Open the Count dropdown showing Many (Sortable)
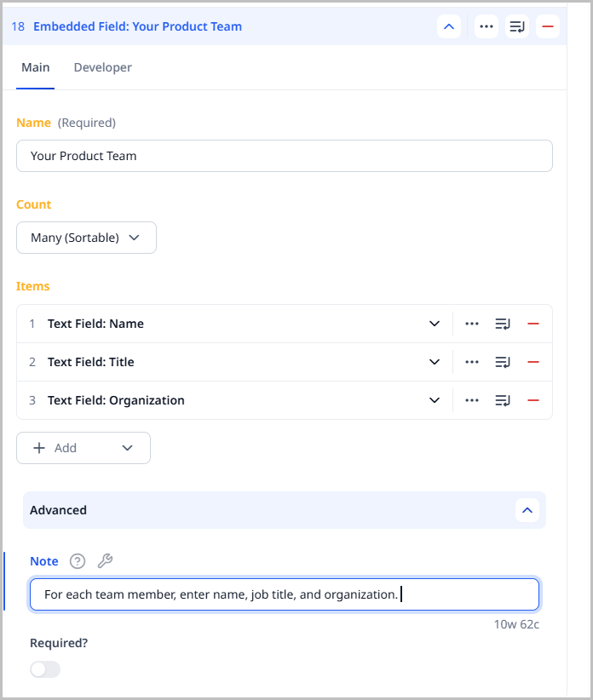 click(86, 238)
